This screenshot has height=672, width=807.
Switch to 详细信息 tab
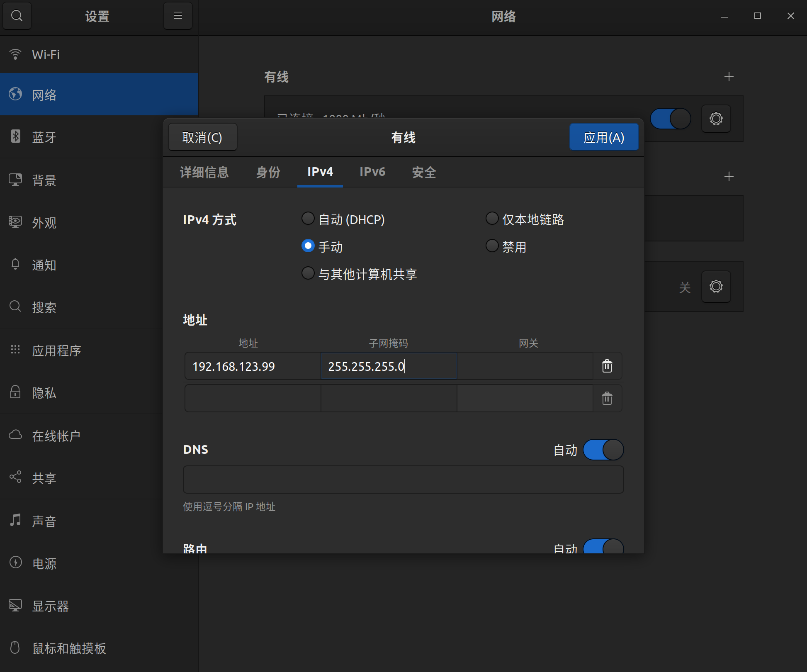pos(204,172)
